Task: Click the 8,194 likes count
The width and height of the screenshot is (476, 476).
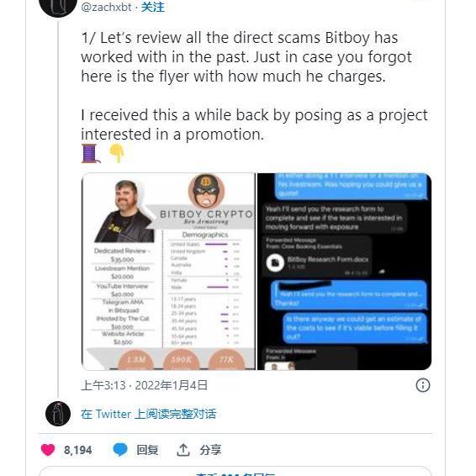Action: (77, 450)
